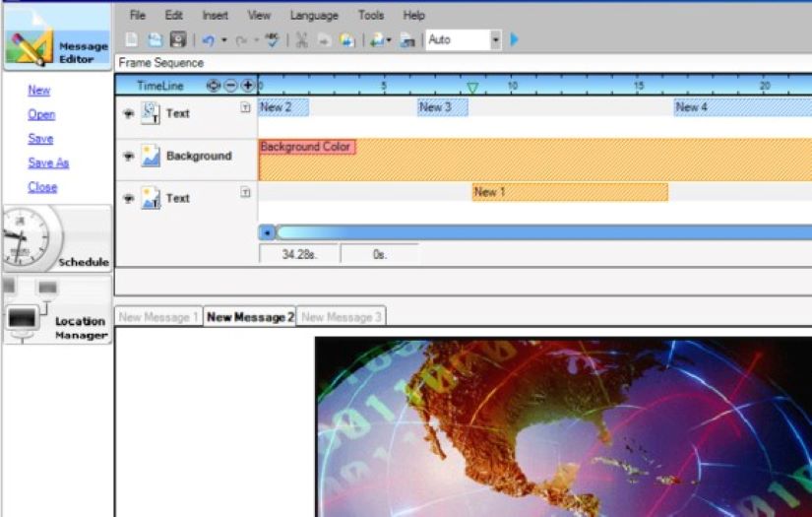812x517 pixels.
Task: Click the redo arrow icon
Action: [x=241, y=40]
